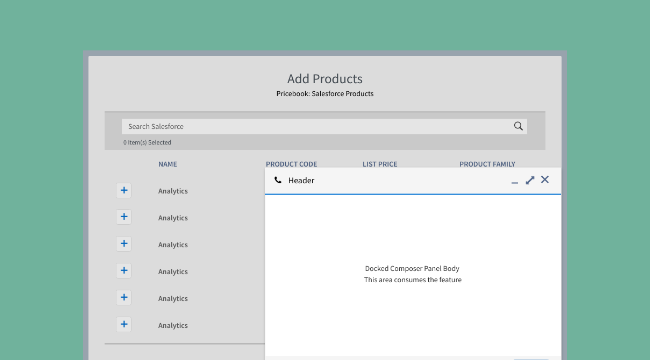
Task: Click the magnifying glass search icon
Action: [x=518, y=126]
